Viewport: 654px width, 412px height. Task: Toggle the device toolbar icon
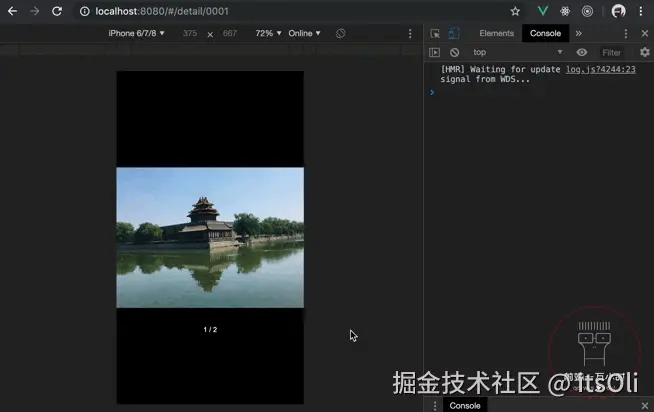coord(454,33)
